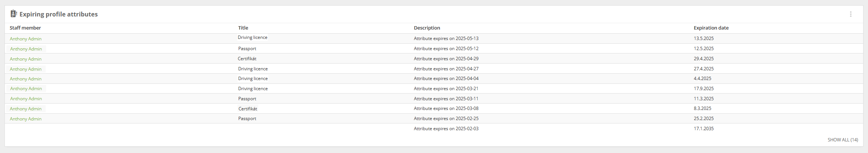
Task: Open Anthony Admin in the 8.3.2025 Certifikát row
Action: [25, 109]
